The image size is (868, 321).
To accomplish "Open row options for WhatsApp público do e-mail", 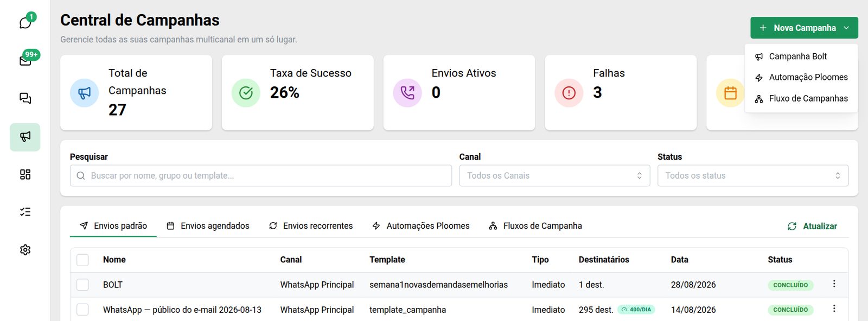I will click(834, 309).
